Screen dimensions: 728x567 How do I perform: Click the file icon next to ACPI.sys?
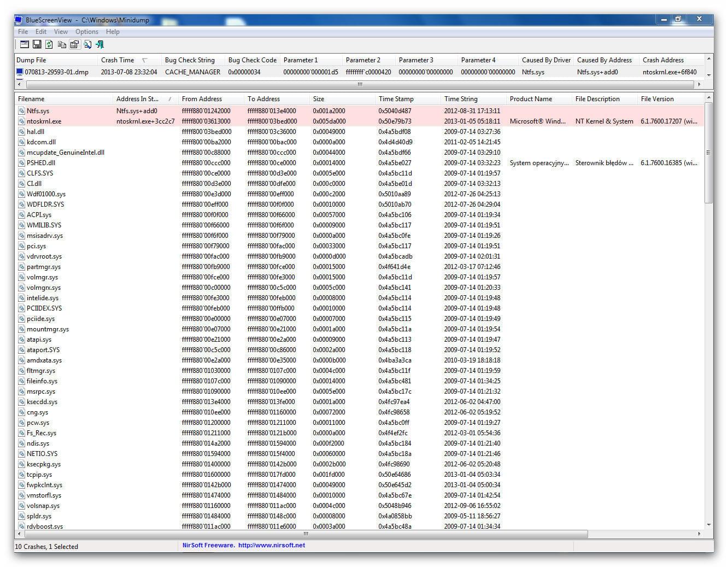pyautogui.click(x=21, y=215)
